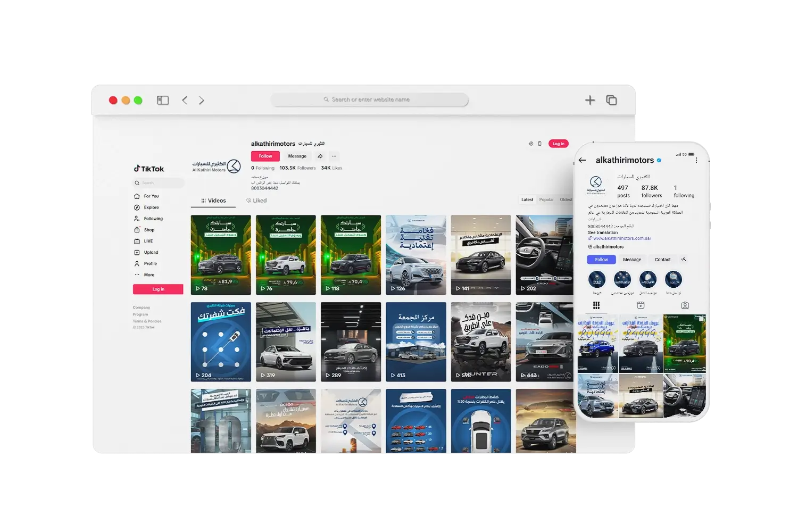The height and width of the screenshot is (532, 798).
Task: Sort videos by Popular
Action: pyautogui.click(x=546, y=199)
